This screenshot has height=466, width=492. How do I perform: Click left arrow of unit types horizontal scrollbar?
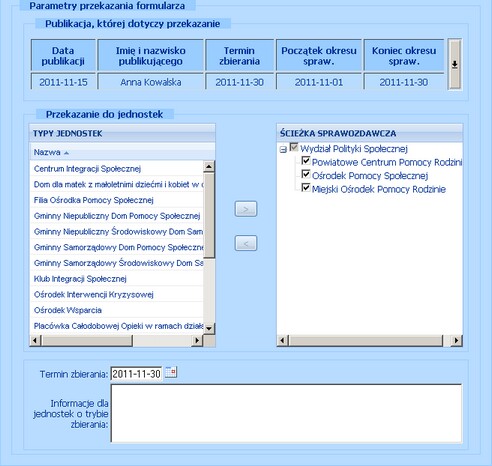coord(35,341)
